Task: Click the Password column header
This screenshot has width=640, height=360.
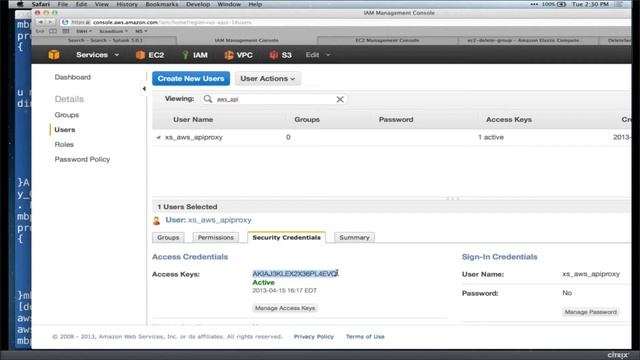Action: (x=396, y=120)
